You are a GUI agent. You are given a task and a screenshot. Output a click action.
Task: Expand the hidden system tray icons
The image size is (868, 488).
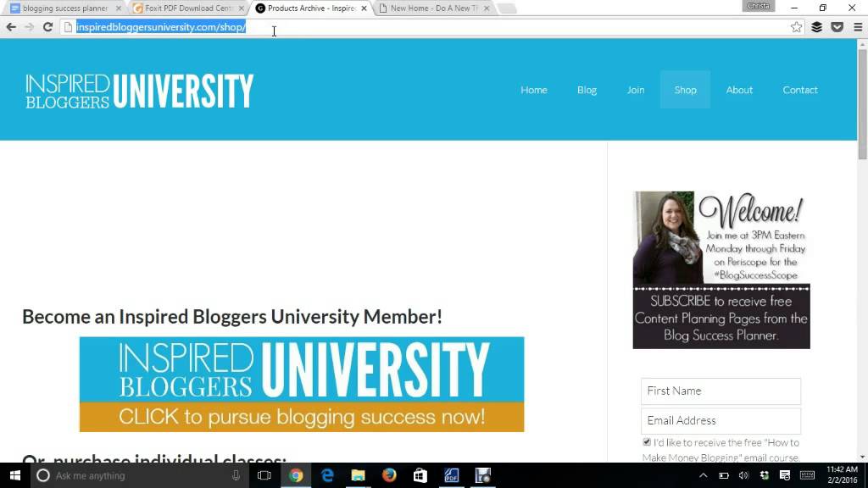coord(703,475)
